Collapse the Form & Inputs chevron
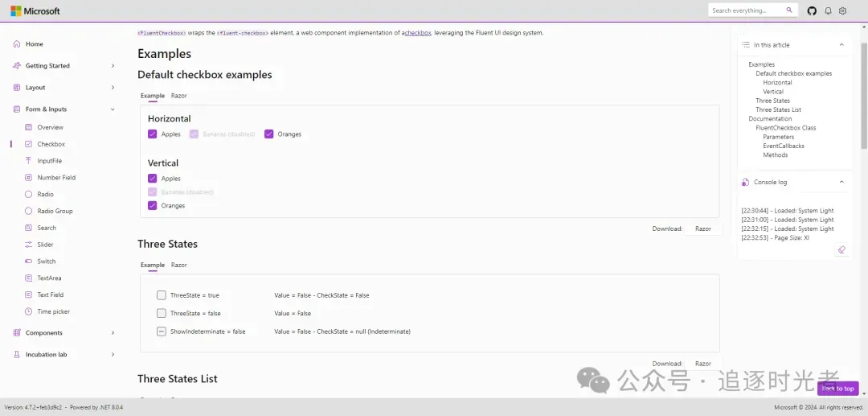Screen dimensions: 868x416 [113, 109]
